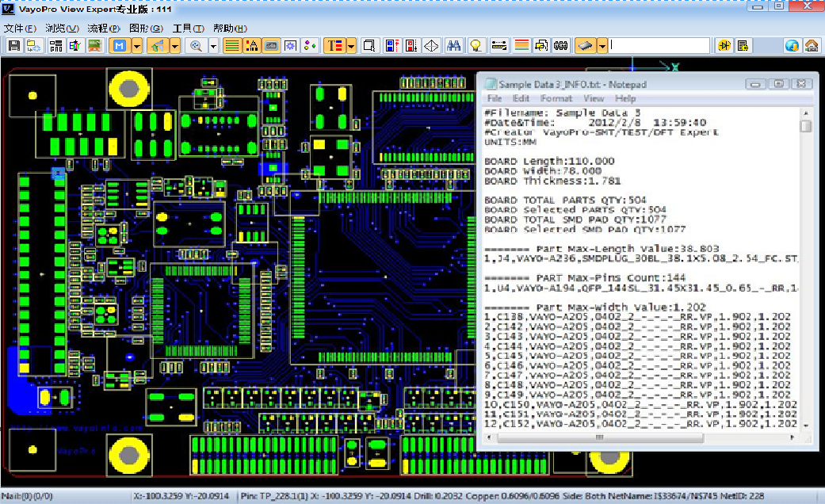Open Notepad Format menu
The width and height of the screenshot is (825, 504).
pyautogui.click(x=556, y=98)
